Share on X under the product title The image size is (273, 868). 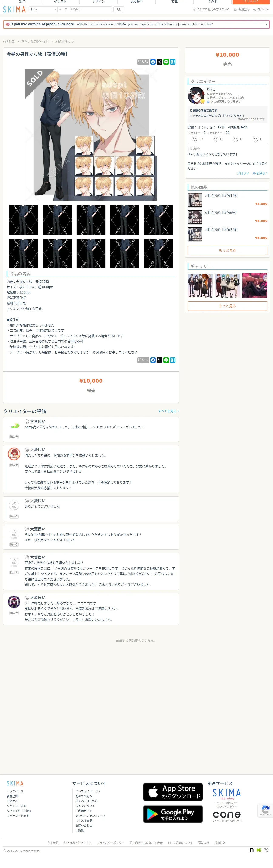tap(159, 62)
